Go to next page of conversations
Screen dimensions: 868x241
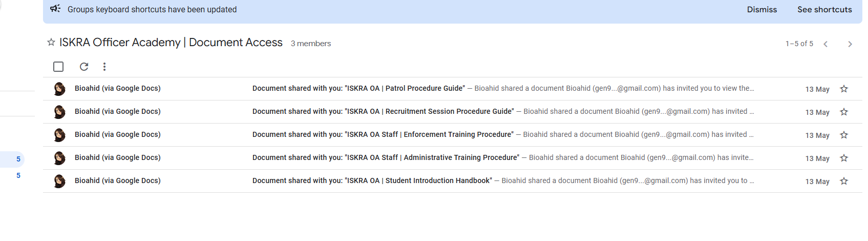(x=850, y=44)
